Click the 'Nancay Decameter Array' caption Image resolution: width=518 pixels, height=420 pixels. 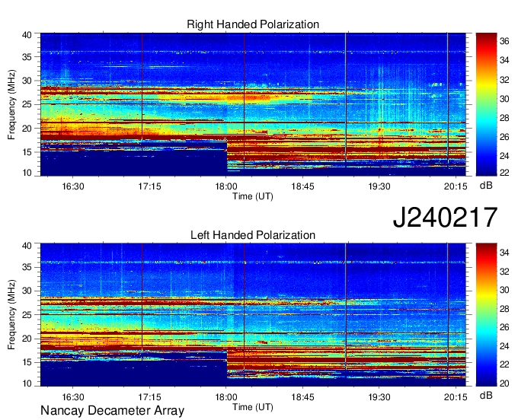tap(112, 411)
